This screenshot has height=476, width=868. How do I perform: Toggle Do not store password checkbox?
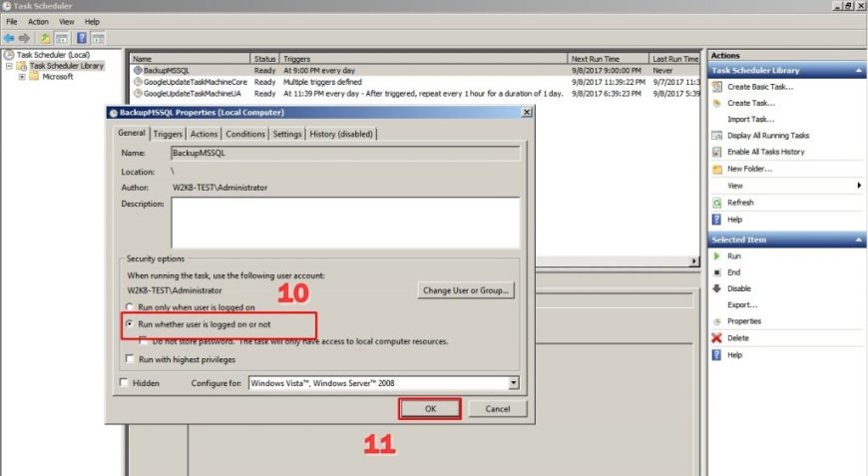pos(144,341)
